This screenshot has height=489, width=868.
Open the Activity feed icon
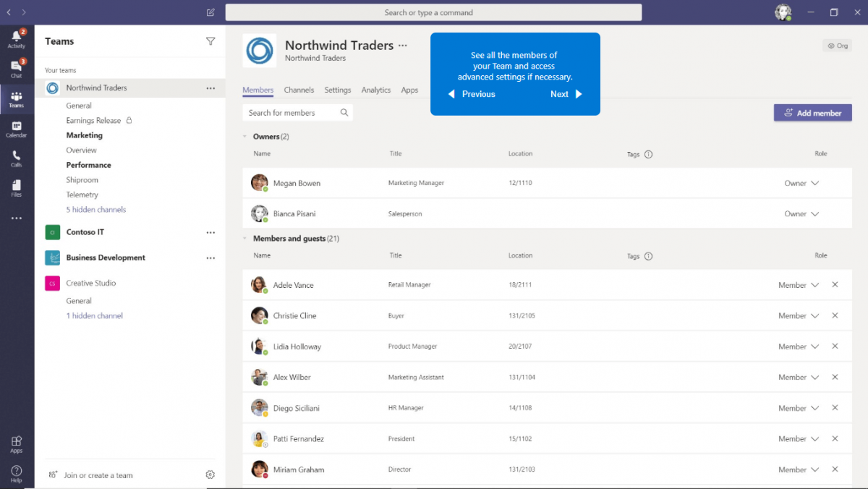pos(16,38)
